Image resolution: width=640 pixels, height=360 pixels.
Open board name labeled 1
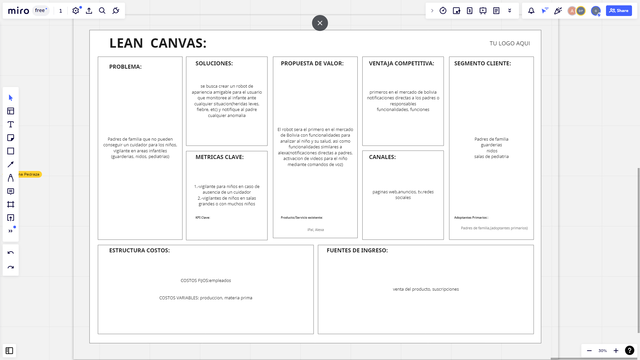[x=60, y=11]
